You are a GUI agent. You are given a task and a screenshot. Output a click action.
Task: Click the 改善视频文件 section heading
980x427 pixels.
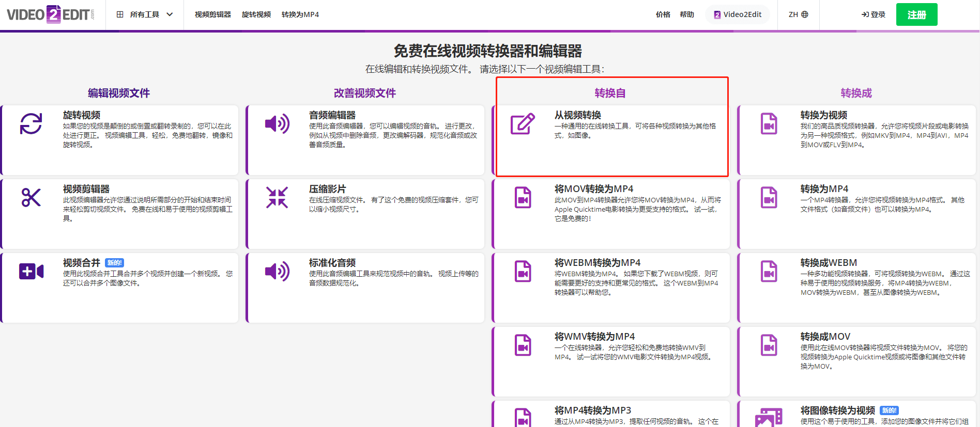(365, 93)
